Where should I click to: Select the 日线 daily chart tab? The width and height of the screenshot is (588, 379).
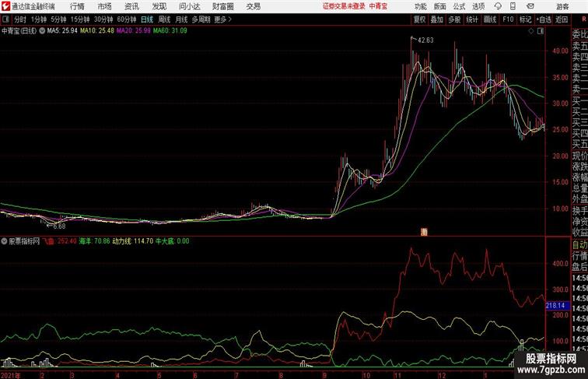coord(147,19)
